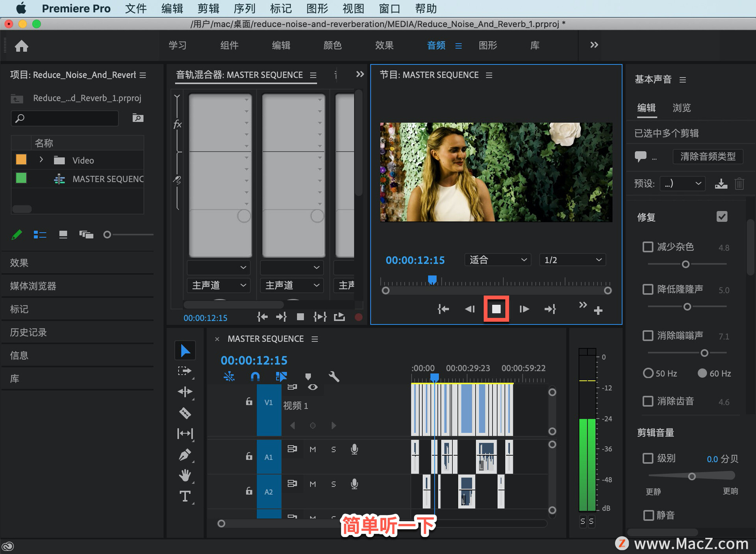Screen dimensions: 756x554
Task: Save the Essential Sound preset icon
Action: (721, 183)
